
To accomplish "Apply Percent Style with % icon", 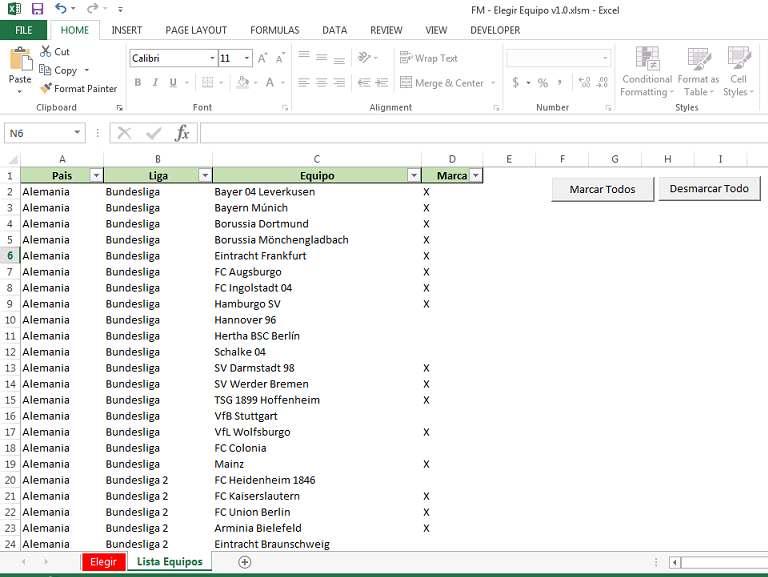I will (543, 83).
